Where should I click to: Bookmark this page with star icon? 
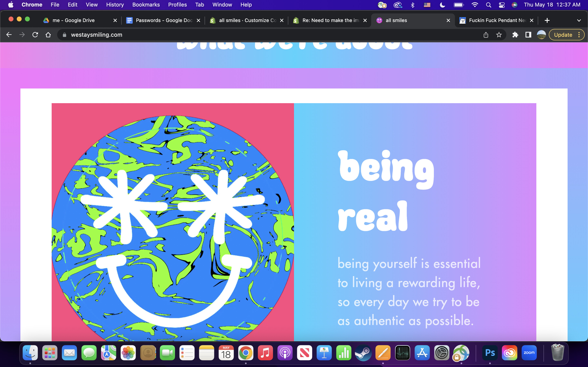coord(499,35)
